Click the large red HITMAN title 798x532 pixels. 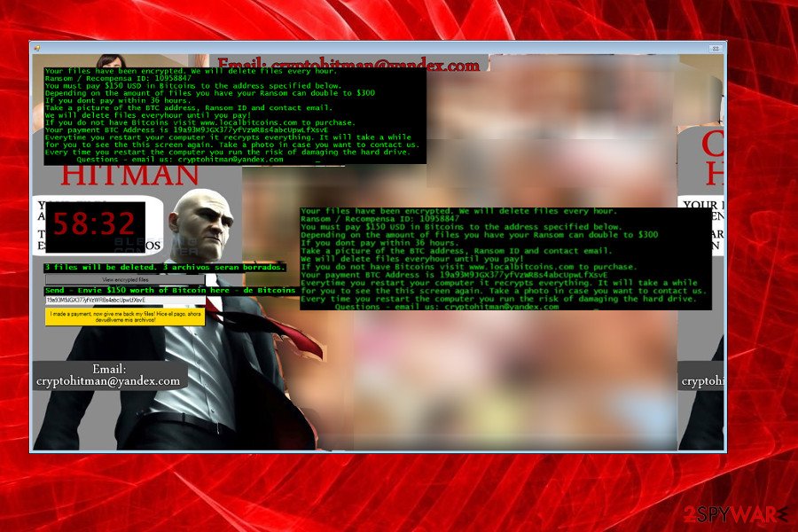129,176
